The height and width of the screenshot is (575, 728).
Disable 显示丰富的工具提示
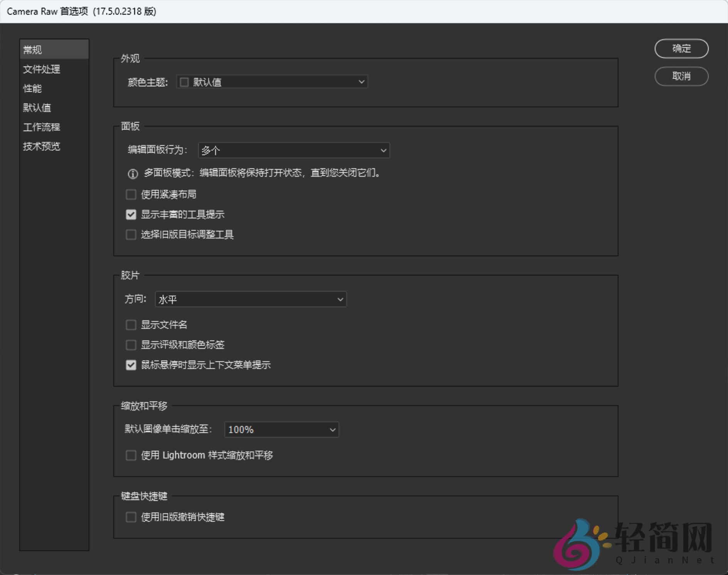(131, 215)
